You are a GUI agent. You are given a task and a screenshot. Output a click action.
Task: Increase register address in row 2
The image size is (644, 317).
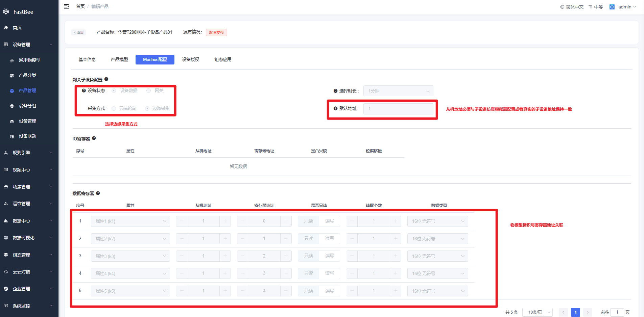point(286,239)
